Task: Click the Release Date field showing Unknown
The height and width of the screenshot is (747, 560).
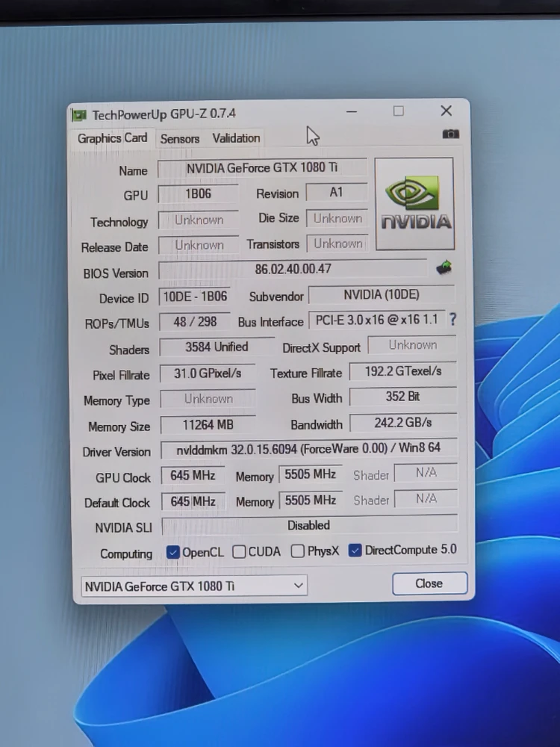Action: coord(199,245)
